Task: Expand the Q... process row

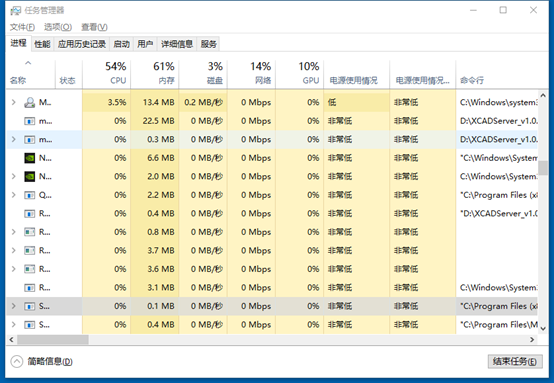Action: tap(13, 195)
